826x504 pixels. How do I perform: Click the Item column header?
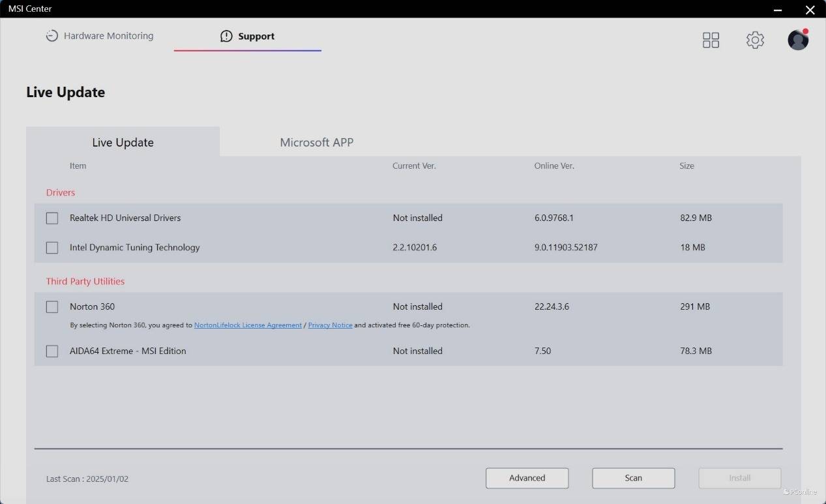(x=78, y=166)
